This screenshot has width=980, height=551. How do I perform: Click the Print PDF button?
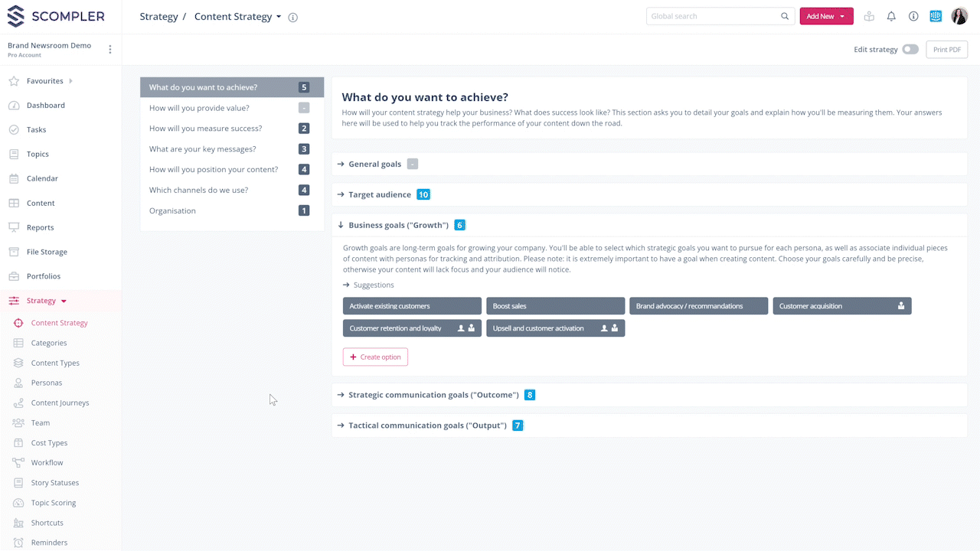click(946, 50)
